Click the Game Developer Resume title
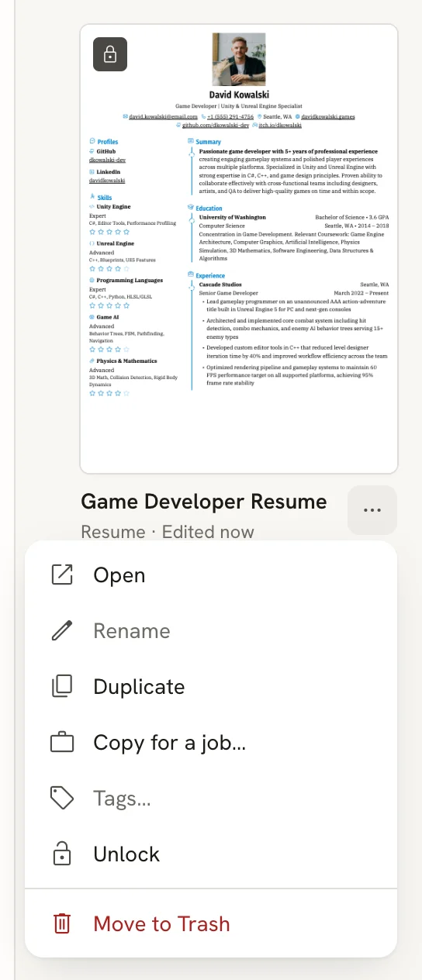The height and width of the screenshot is (980, 422). 204,502
